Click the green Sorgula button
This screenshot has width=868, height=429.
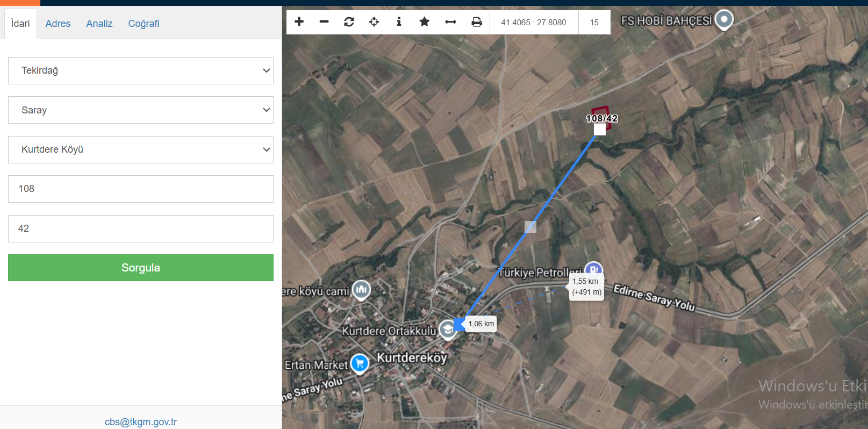point(141,268)
